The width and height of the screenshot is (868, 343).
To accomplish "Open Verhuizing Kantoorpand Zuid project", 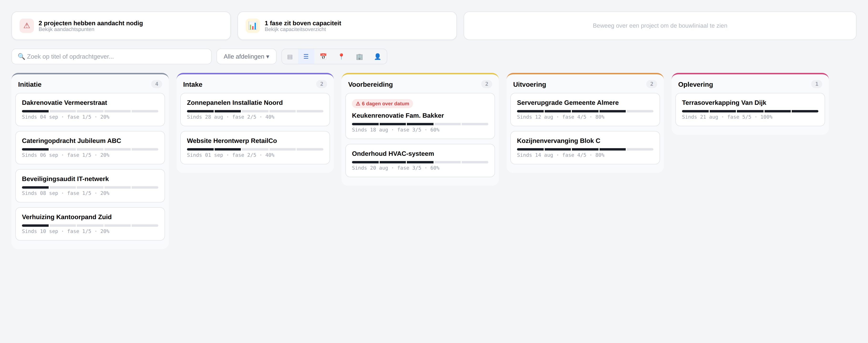I will point(90,223).
